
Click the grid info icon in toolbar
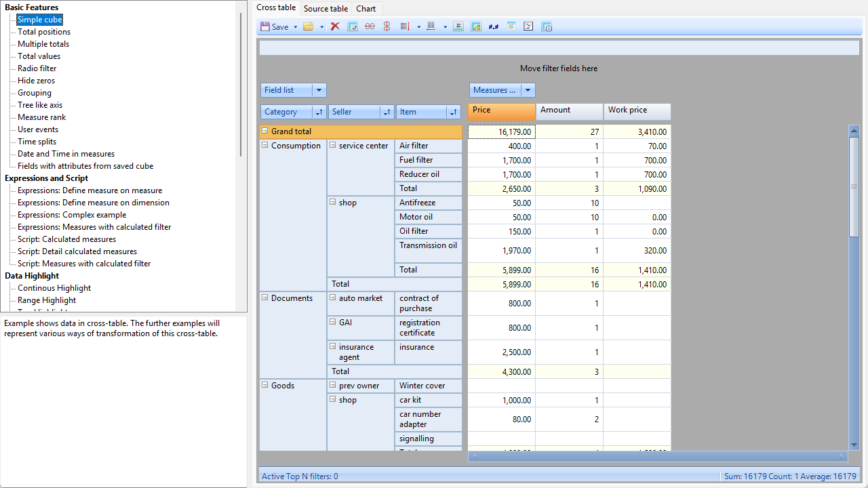(547, 26)
